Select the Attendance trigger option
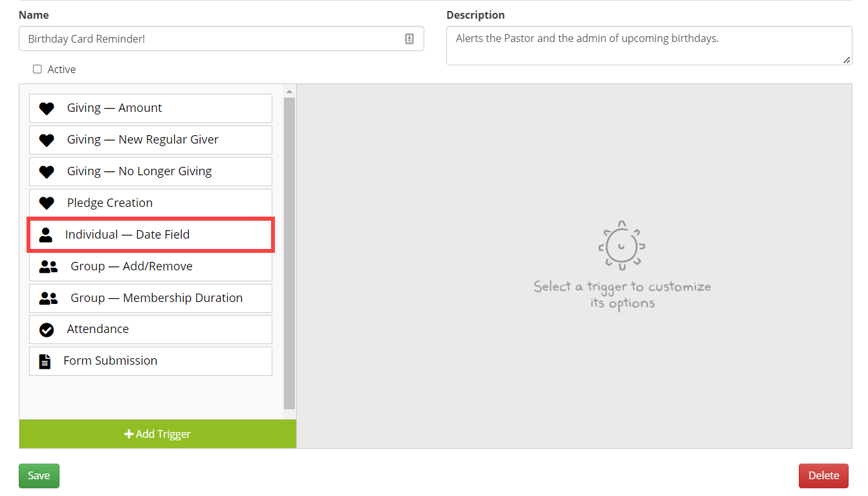The height and width of the screenshot is (496, 868). pos(150,330)
